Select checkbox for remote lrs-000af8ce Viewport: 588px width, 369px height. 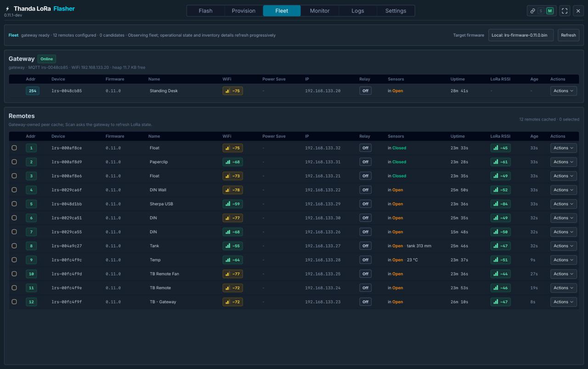tap(14, 148)
